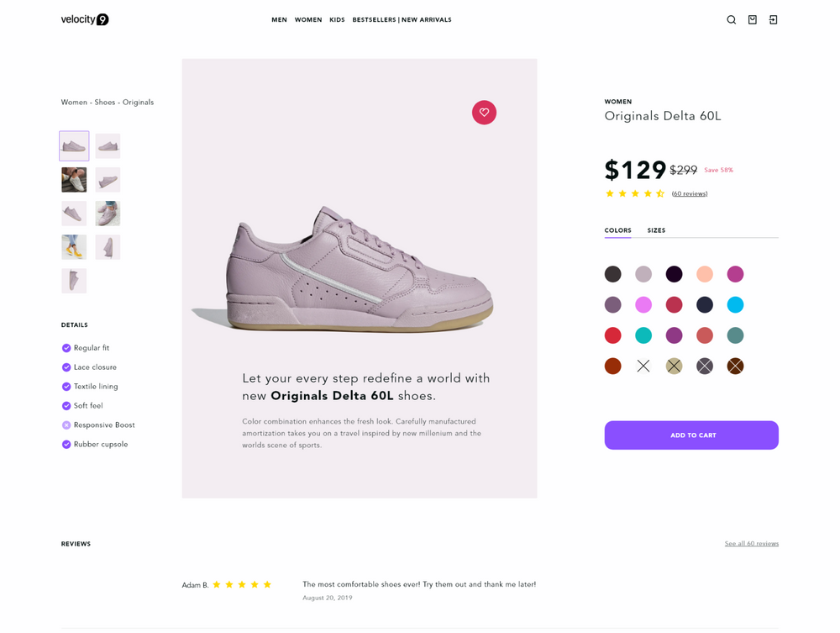Click the velocity 9 logo
This screenshot has width=840, height=633.
(x=85, y=20)
